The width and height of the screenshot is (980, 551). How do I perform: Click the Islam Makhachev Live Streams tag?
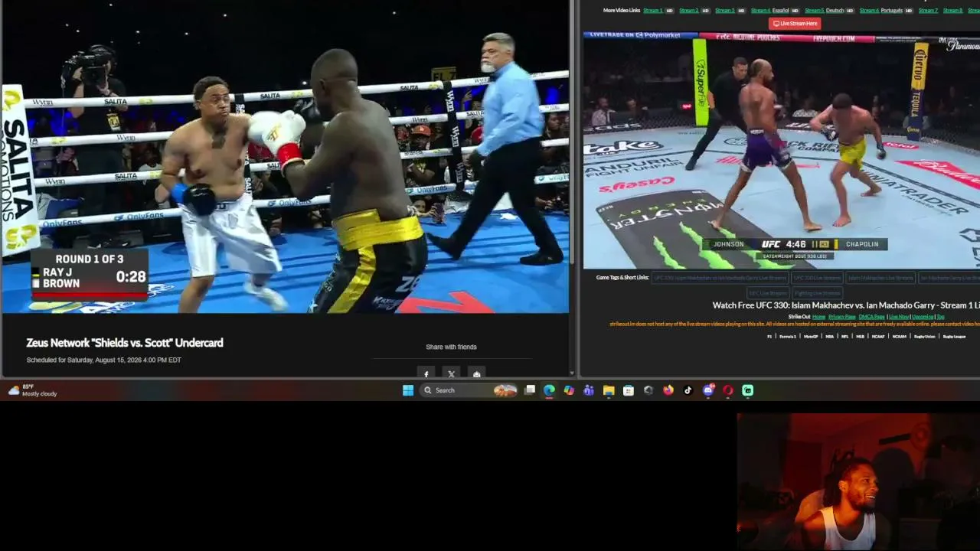880,278
